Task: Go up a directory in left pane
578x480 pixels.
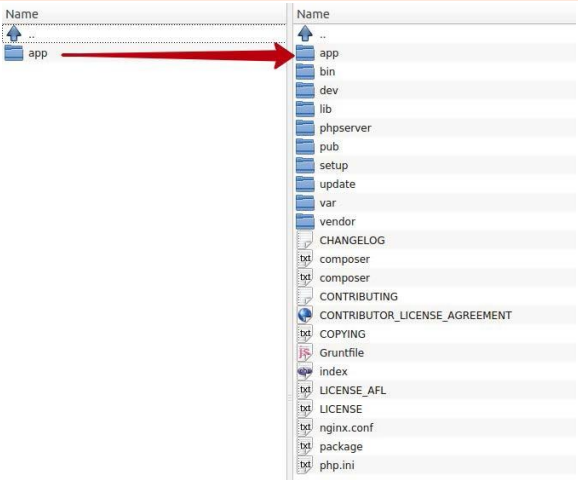Action: (144, 34)
